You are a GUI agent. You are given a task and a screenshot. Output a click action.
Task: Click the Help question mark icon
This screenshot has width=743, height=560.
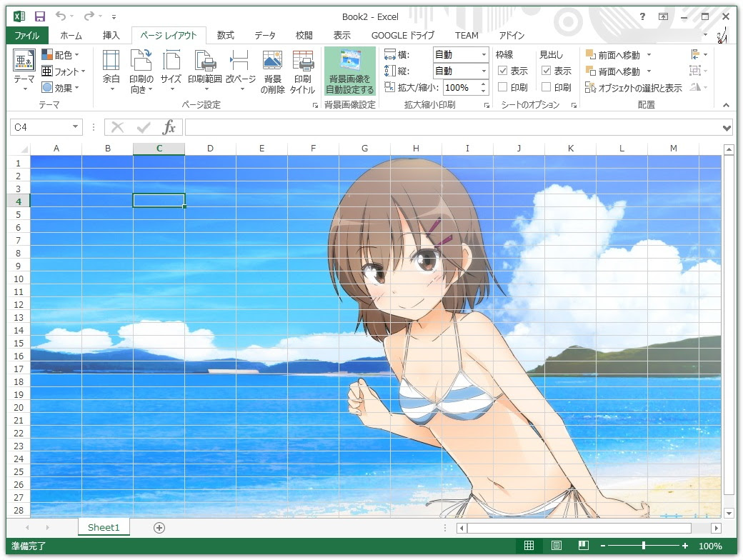point(642,16)
